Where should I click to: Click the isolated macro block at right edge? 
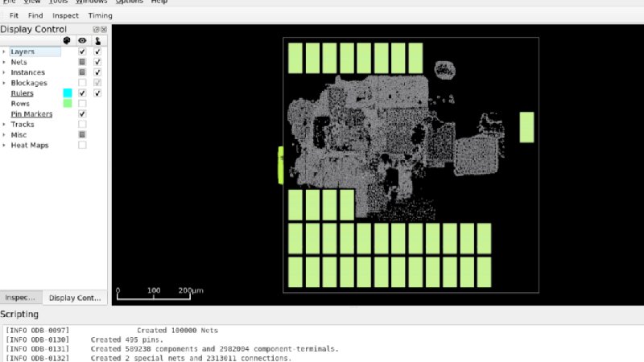pos(527,127)
